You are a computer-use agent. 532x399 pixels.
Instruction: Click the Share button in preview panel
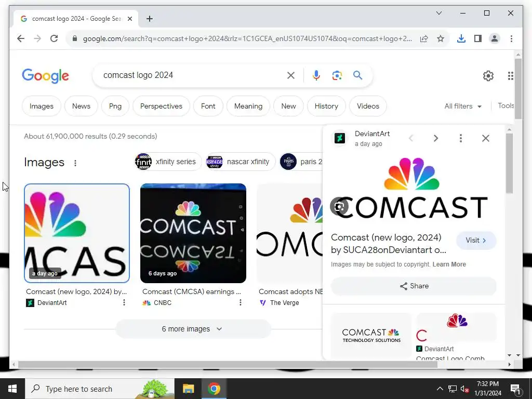click(414, 286)
